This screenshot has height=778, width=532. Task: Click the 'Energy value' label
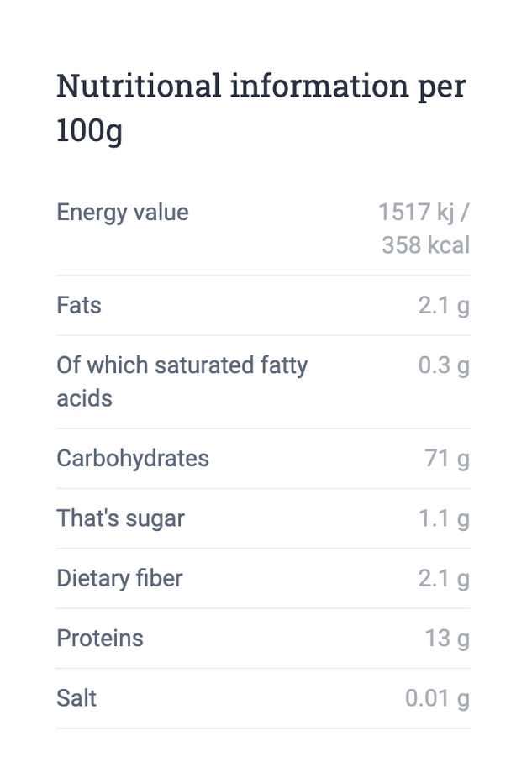[123, 213]
